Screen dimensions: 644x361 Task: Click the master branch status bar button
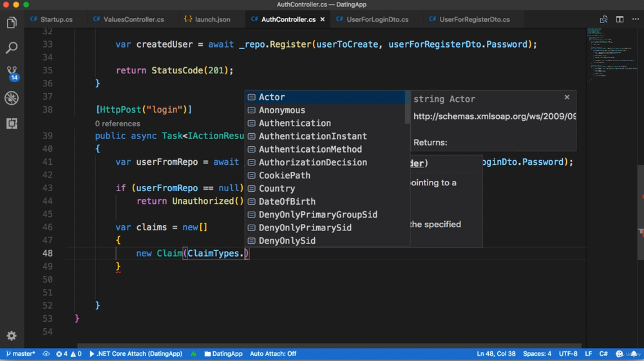tap(21, 354)
